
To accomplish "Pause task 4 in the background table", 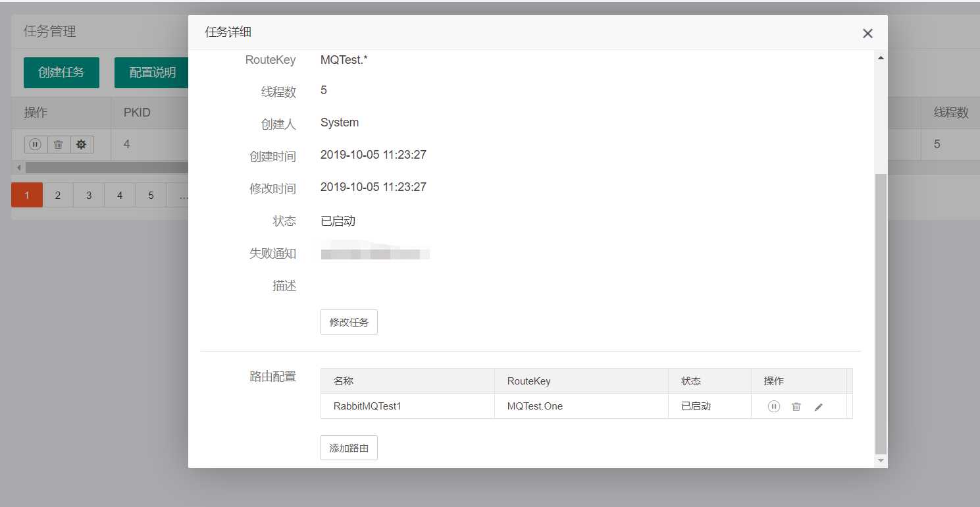I will point(36,144).
